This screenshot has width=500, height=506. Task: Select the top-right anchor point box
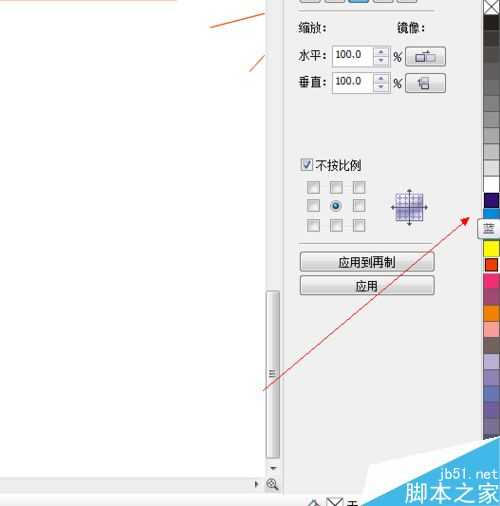point(359,188)
